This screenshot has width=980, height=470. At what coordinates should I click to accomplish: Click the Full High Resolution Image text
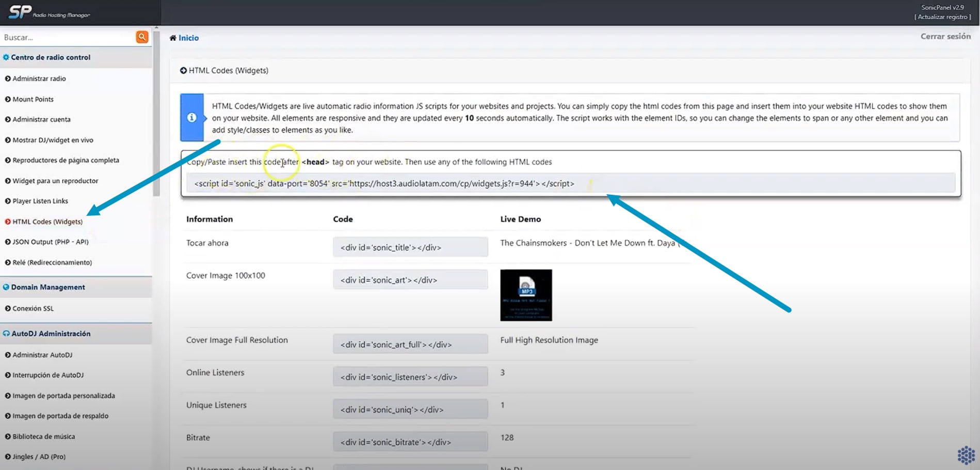point(549,340)
